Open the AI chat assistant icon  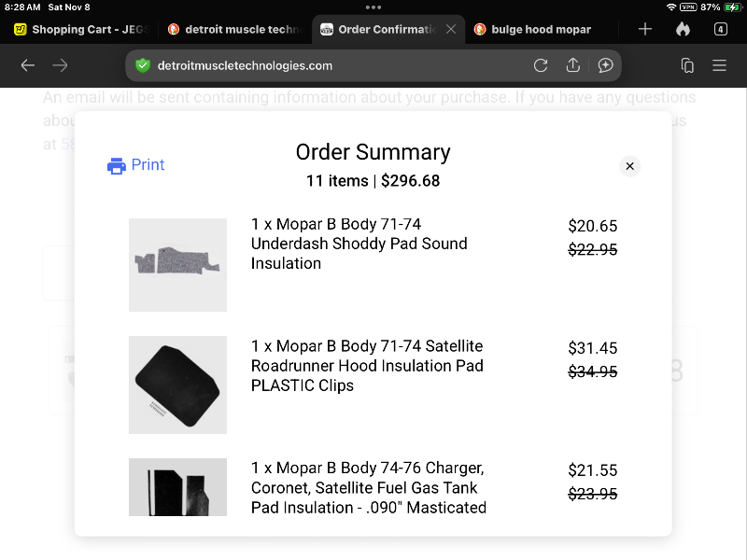click(x=605, y=65)
